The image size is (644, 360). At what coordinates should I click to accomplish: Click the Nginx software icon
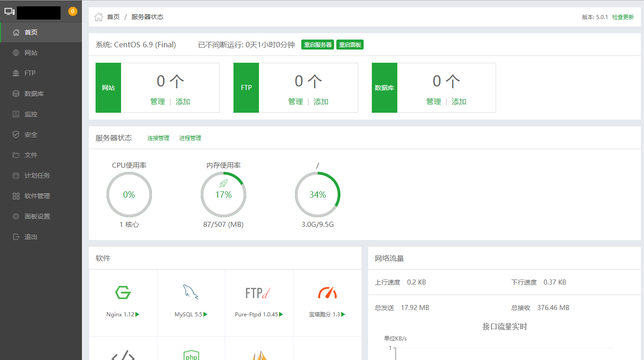(123, 293)
